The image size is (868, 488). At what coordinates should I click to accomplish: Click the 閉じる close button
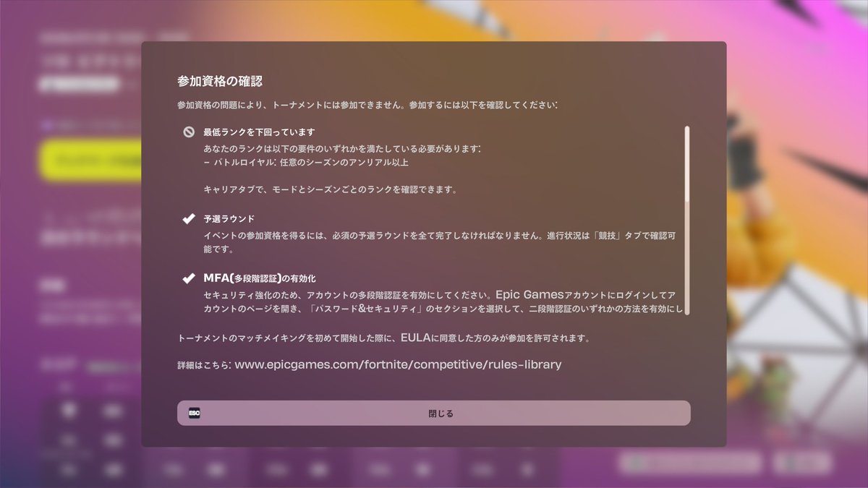(433, 414)
